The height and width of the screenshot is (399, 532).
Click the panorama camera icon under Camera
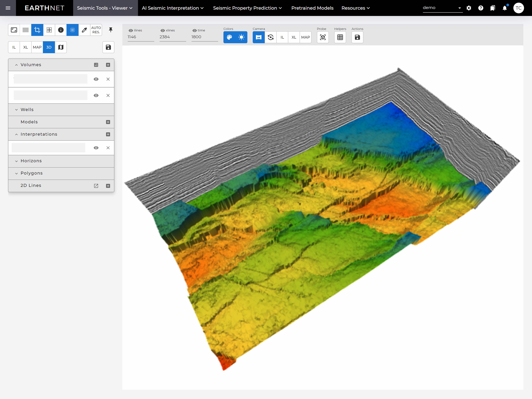(x=259, y=37)
